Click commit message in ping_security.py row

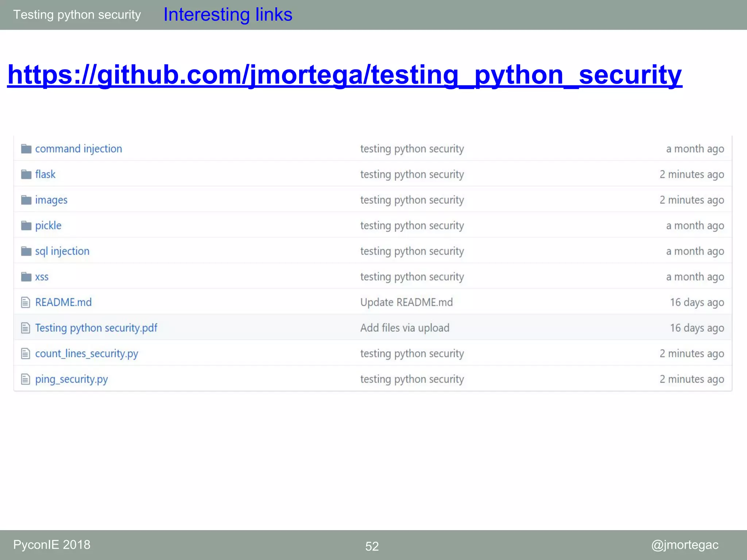(x=412, y=379)
